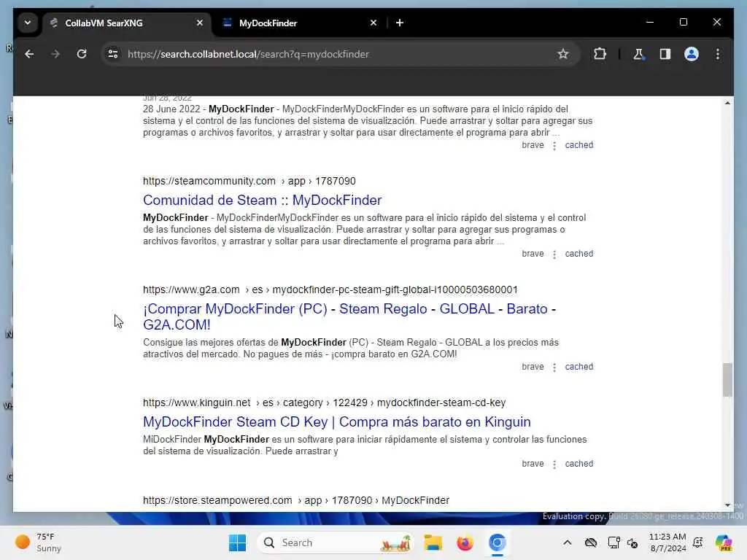
Task: Open options dots for Kinguin result
Action: [x=554, y=464]
